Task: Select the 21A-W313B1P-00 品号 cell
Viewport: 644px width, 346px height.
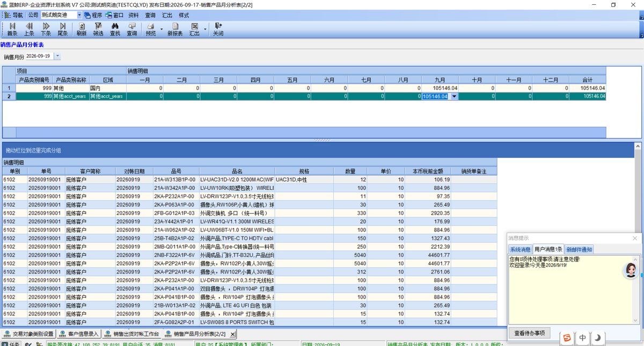Action: pos(175,179)
